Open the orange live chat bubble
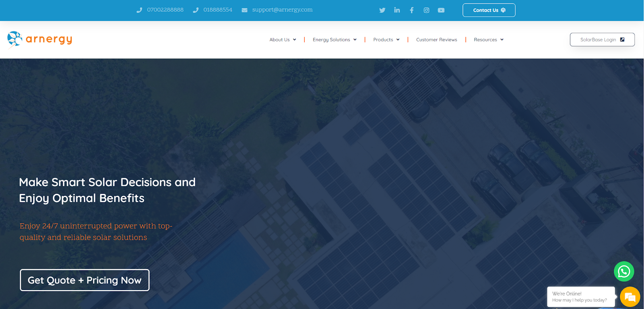644x309 pixels. (x=630, y=297)
